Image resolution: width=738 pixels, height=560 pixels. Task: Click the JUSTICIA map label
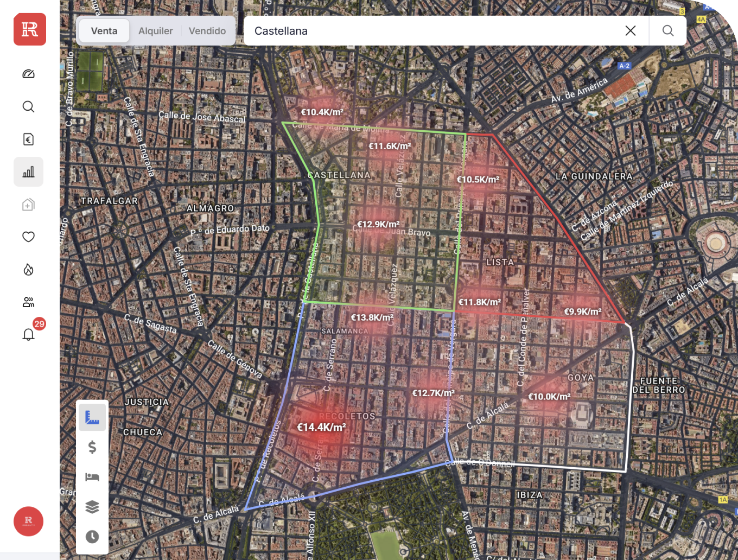point(147,402)
